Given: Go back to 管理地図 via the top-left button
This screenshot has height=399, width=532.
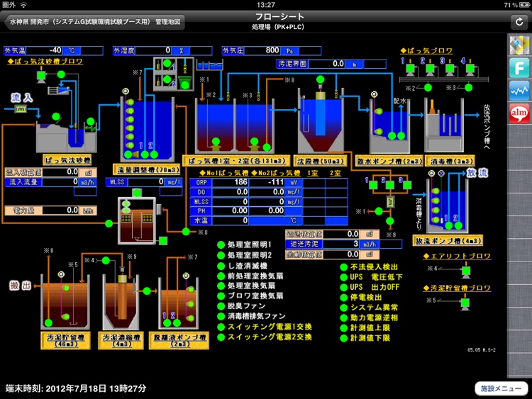Looking at the screenshot, I should [x=94, y=22].
